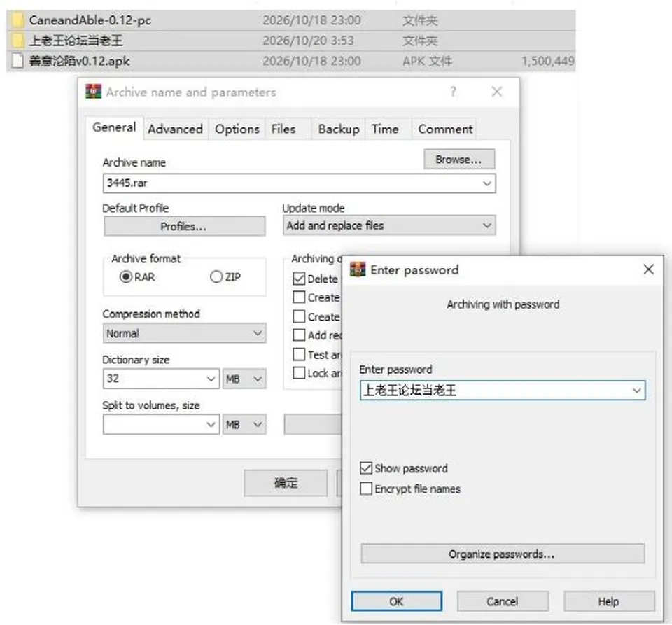Close the Enter password dialog
Image resolution: width=672 pixels, height=625 pixels.
[648, 269]
